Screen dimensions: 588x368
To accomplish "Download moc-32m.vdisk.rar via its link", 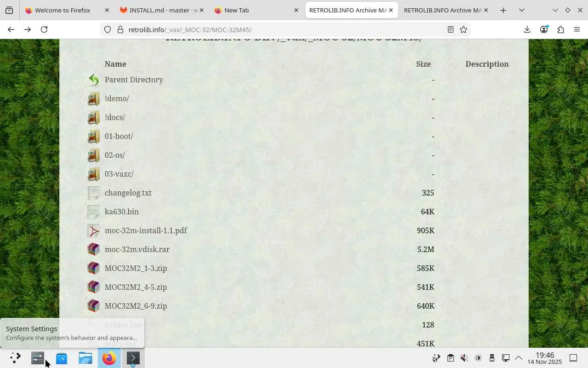I will click(x=137, y=249).
